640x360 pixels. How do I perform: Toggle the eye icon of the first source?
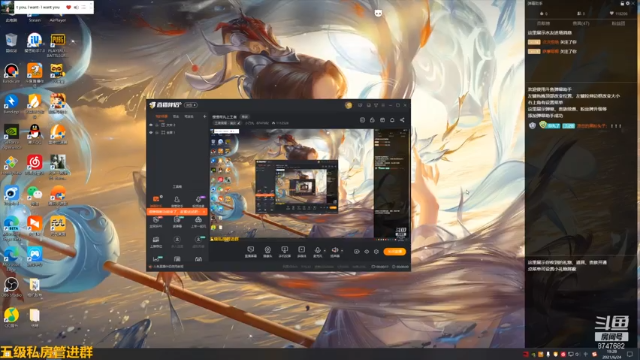(x=151, y=125)
